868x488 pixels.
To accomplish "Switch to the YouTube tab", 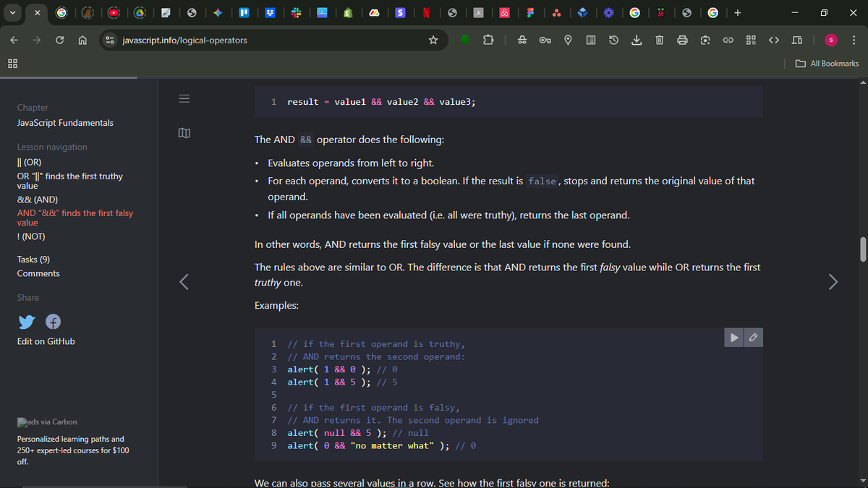I will 114,12.
